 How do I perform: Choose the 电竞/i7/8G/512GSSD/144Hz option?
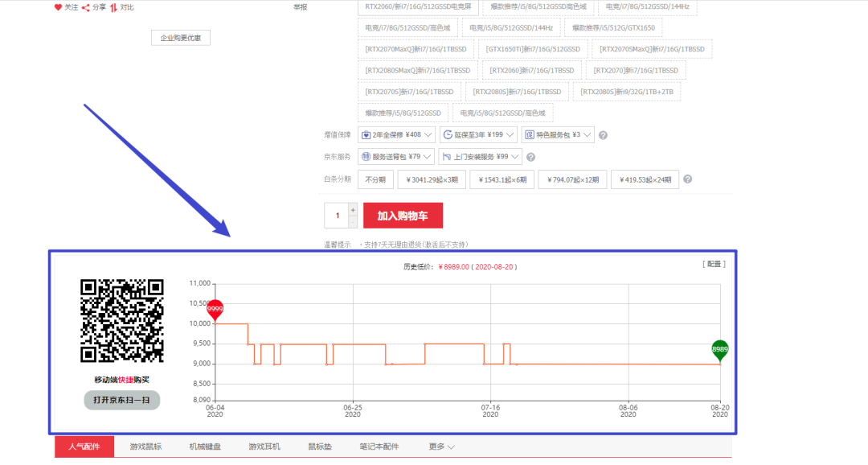pyautogui.click(x=647, y=7)
